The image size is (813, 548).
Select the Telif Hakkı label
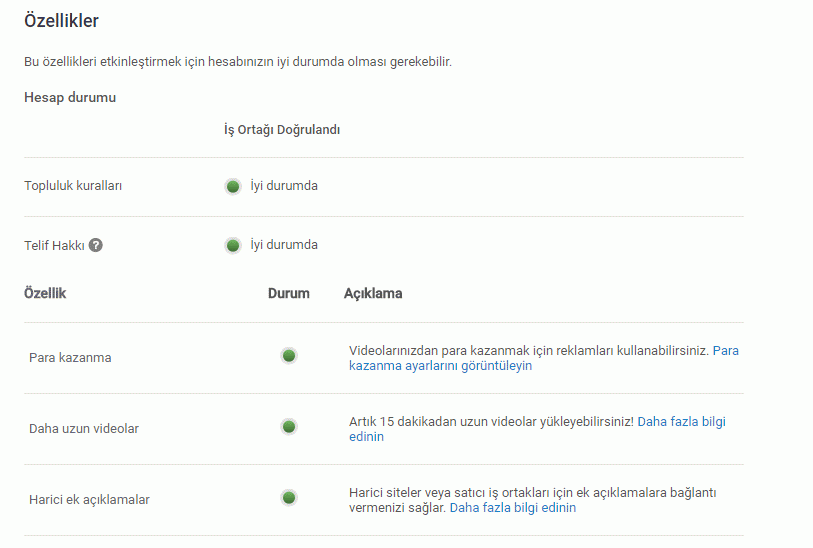pos(54,245)
